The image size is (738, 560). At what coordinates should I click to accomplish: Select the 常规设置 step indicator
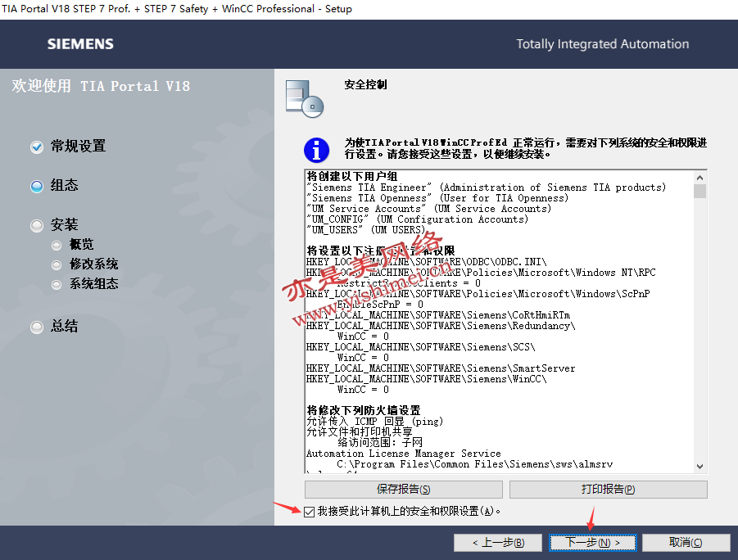click(37, 147)
